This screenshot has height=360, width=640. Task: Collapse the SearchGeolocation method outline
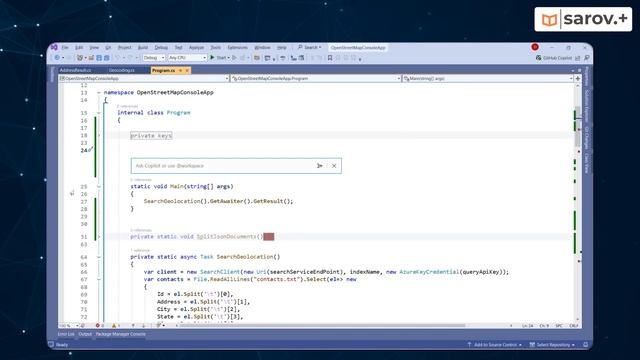pyautogui.click(x=99, y=257)
